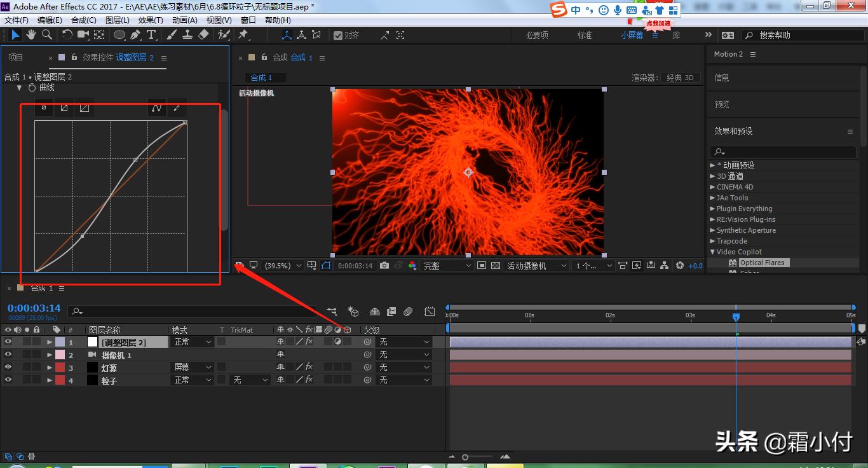Select the 标准 workspace
This screenshot has width=868, height=468.
[x=585, y=36]
